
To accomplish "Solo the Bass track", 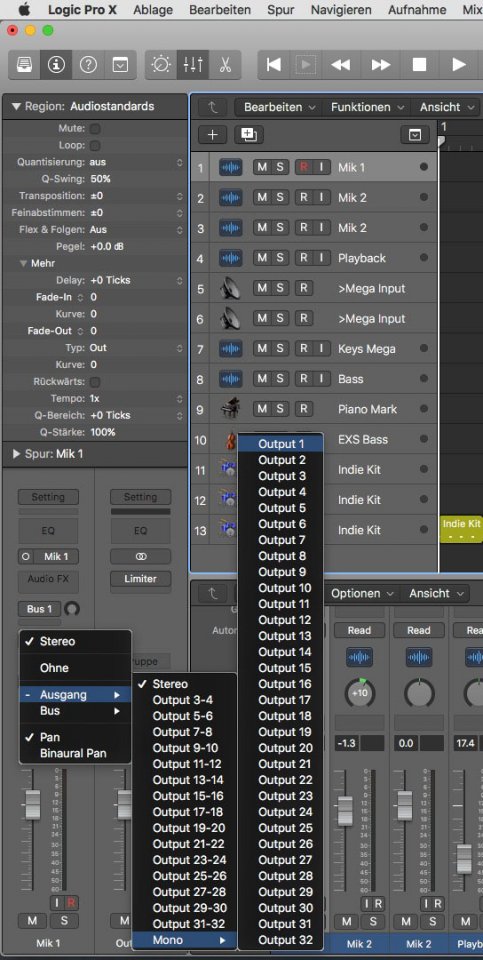I will (280, 378).
